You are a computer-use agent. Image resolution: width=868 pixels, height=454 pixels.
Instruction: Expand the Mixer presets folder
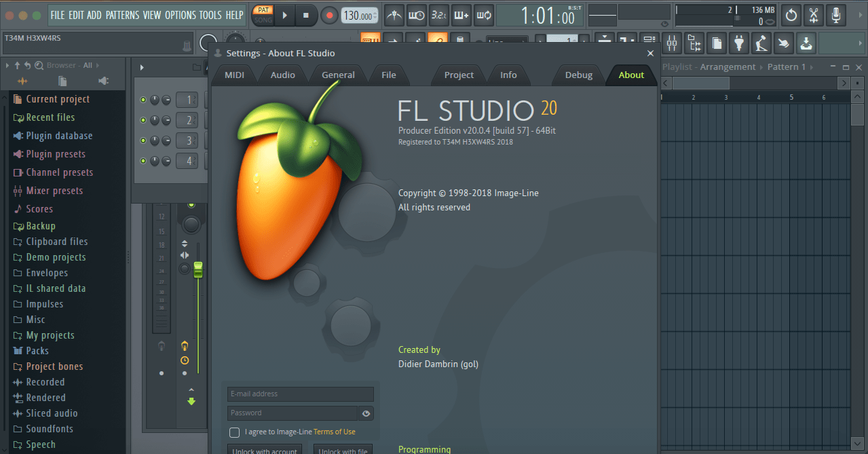[48, 191]
